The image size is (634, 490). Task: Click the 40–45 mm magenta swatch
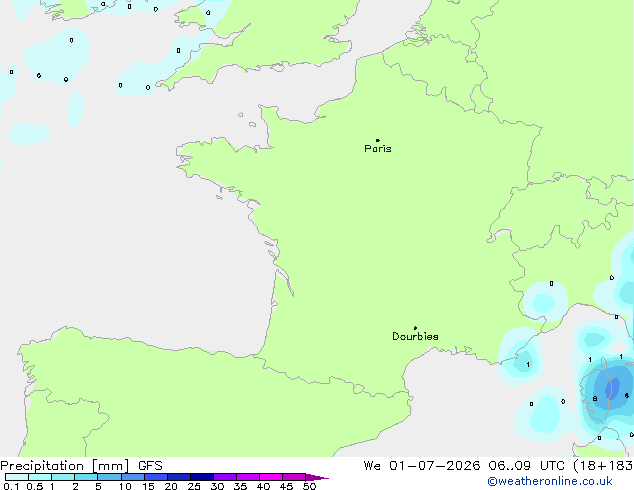(x=271, y=477)
